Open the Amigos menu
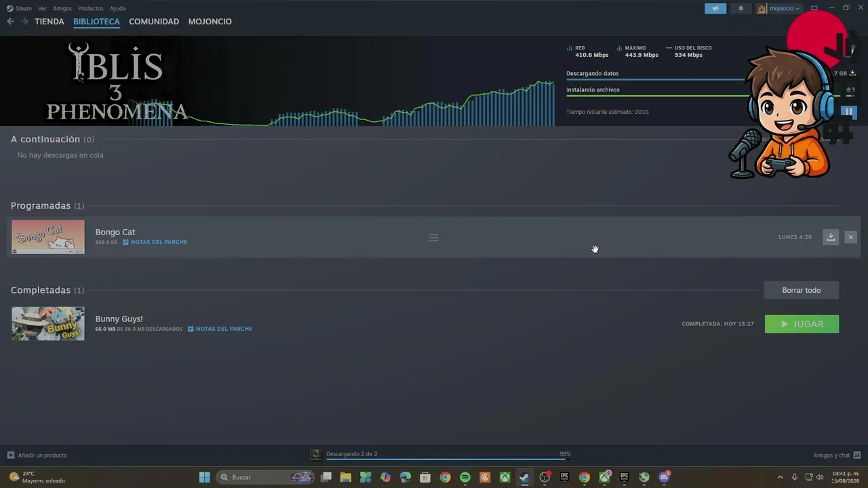 [x=62, y=9]
